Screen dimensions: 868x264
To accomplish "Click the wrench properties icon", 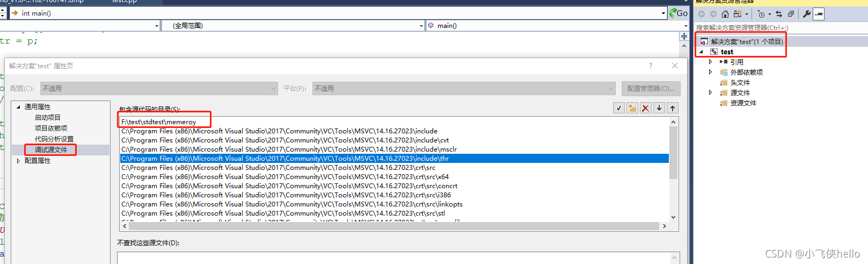I will (x=806, y=14).
